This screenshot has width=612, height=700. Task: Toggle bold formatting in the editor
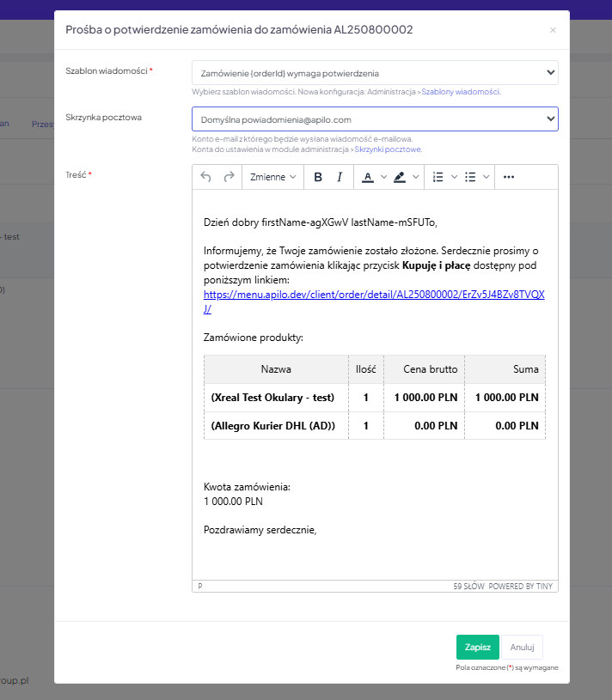click(x=318, y=177)
